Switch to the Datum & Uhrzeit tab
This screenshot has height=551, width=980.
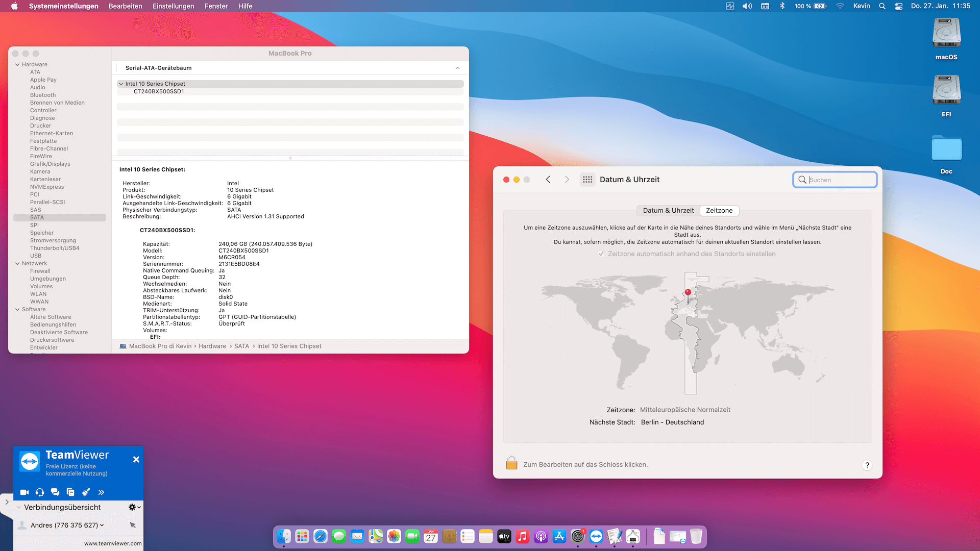tap(668, 210)
